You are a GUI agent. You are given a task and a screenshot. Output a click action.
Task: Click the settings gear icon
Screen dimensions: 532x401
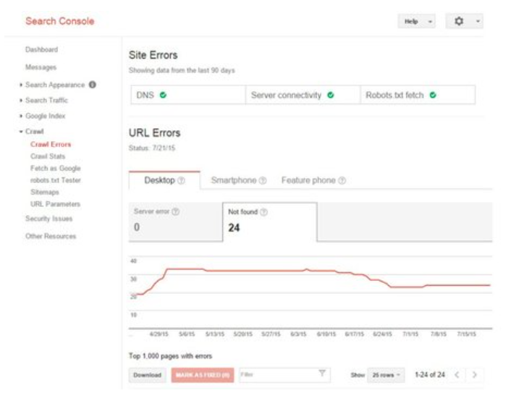[458, 22]
